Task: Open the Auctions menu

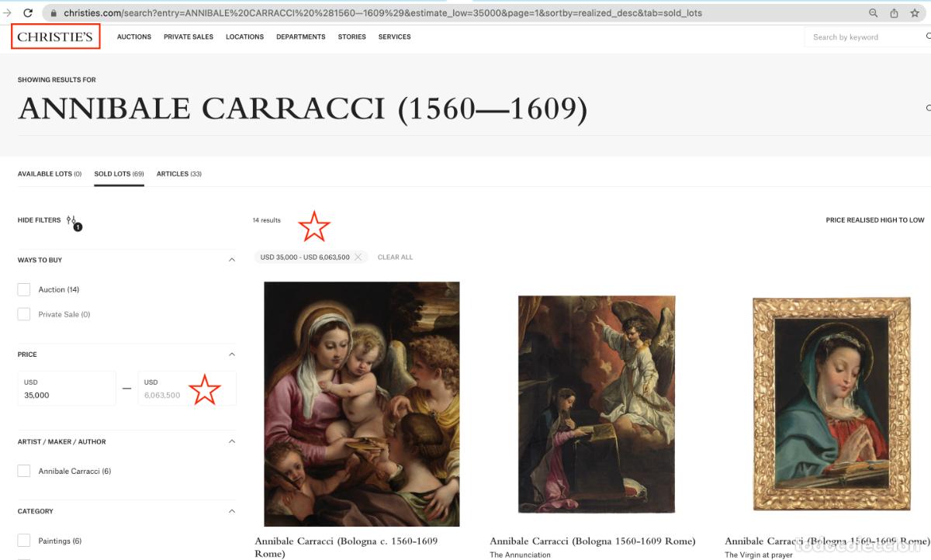Action: pyautogui.click(x=134, y=36)
